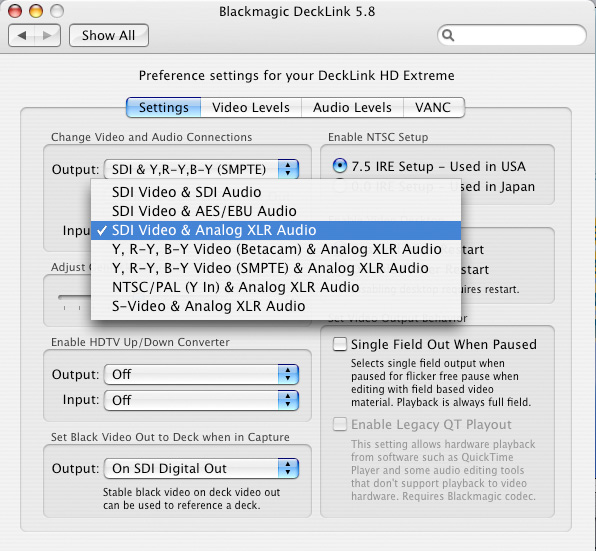
Task: Focus the search field
Action: click(512, 35)
